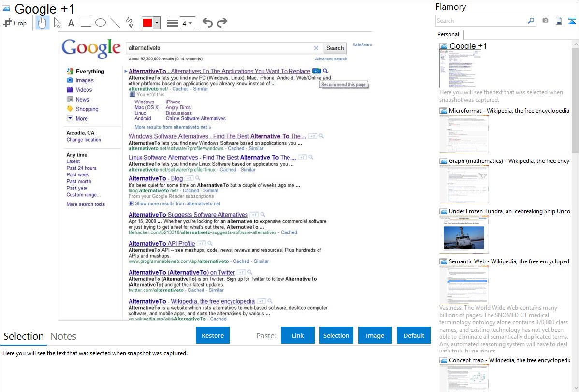The image size is (579, 392).
Task: Activate the hand pan tool
Action: 42,23
